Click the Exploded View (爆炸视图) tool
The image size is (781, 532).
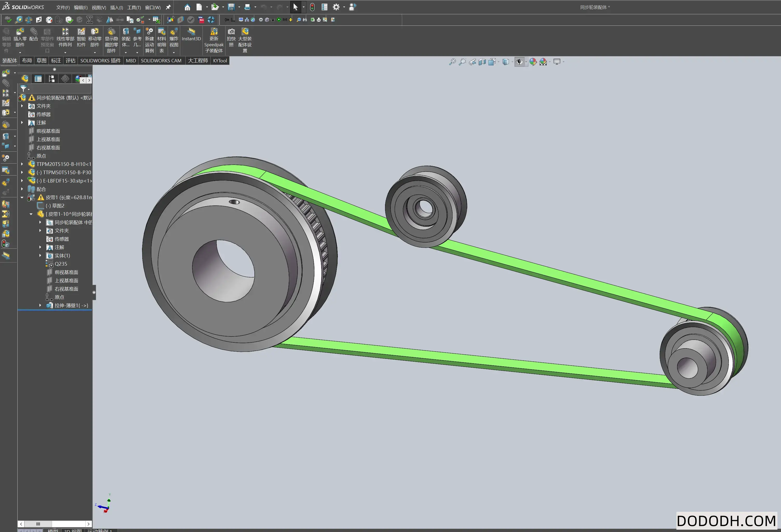pos(174,38)
